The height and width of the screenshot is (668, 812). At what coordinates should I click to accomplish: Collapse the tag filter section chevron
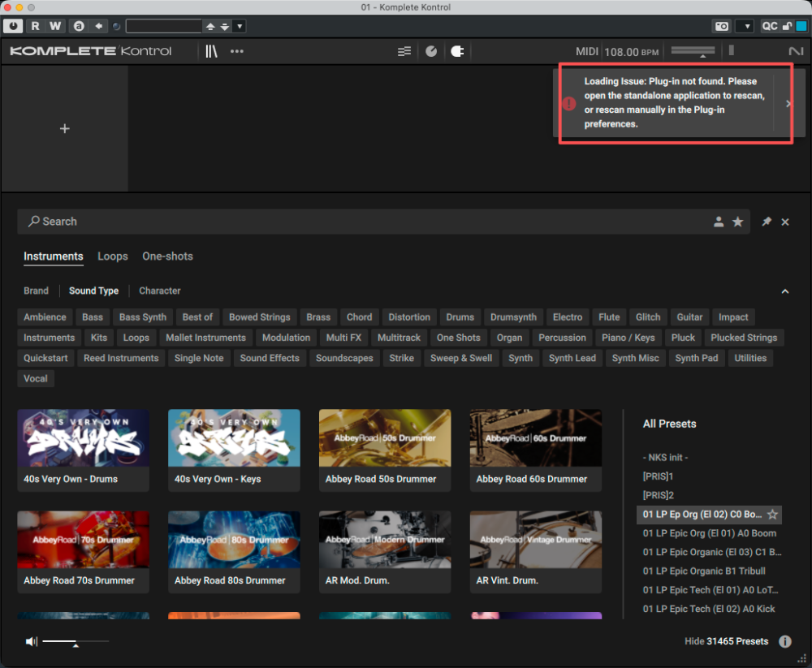pos(785,291)
